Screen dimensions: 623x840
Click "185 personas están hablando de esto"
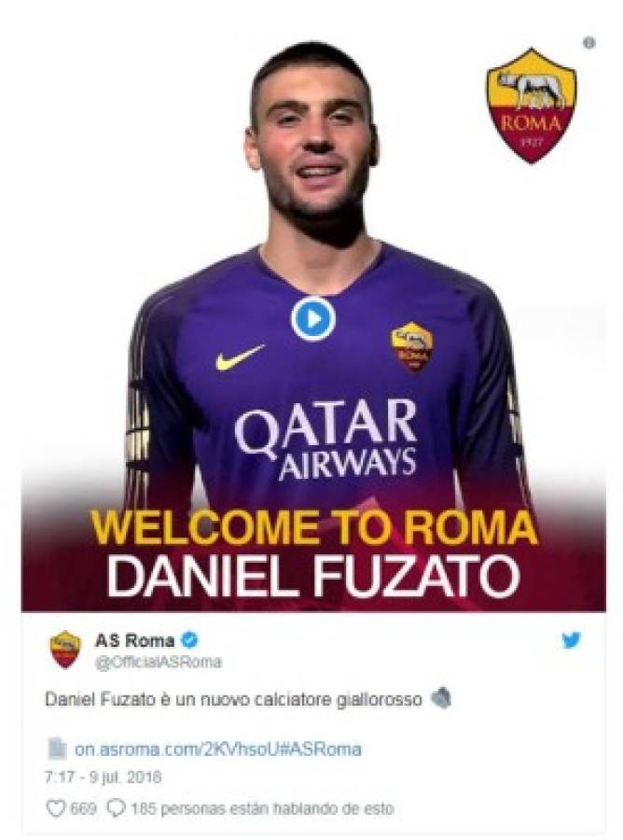tap(262, 808)
